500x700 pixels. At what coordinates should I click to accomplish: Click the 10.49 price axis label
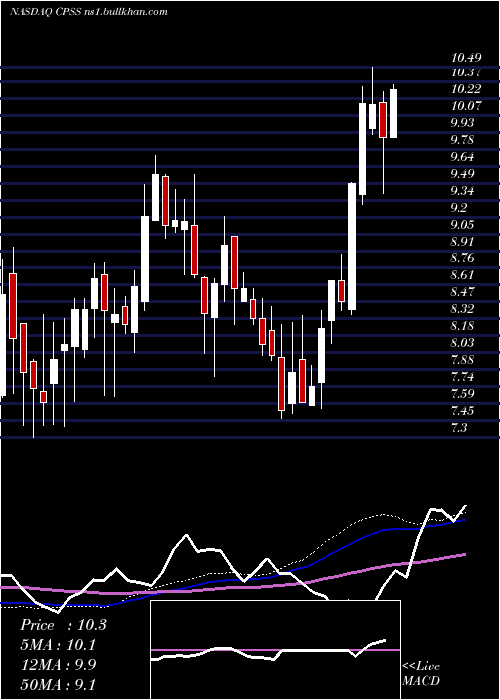click(x=466, y=58)
